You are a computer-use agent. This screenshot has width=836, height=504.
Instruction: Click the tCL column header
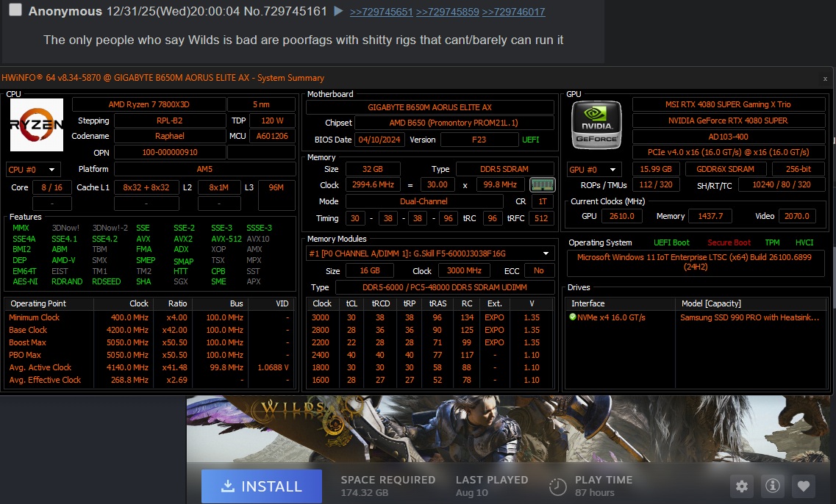click(351, 303)
